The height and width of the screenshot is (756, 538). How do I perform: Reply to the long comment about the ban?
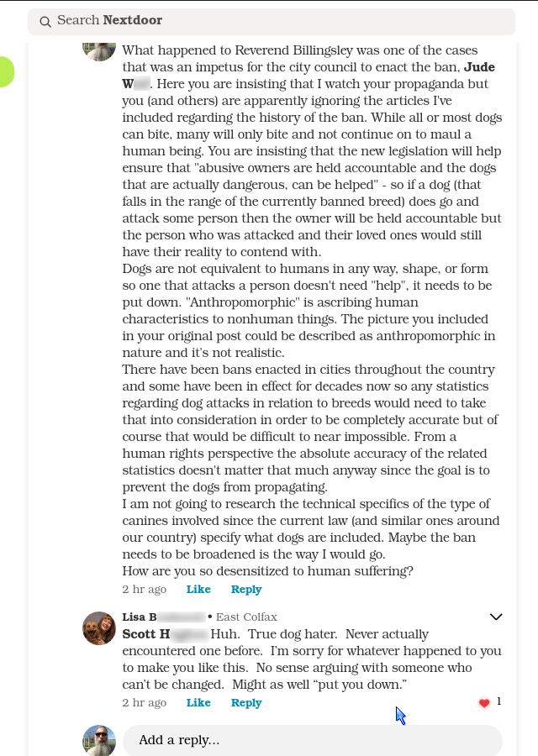pos(246,590)
